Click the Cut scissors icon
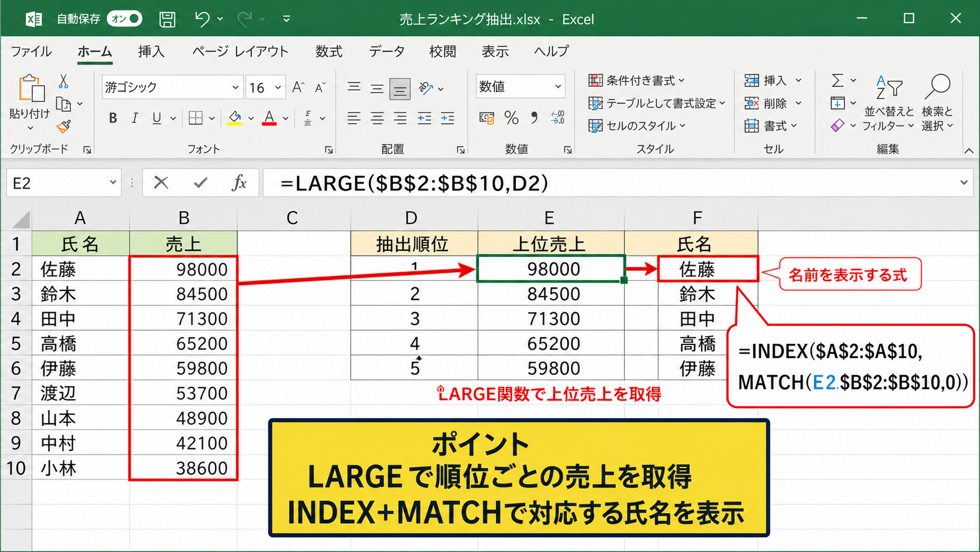Image resolution: width=980 pixels, height=552 pixels. 63,82
